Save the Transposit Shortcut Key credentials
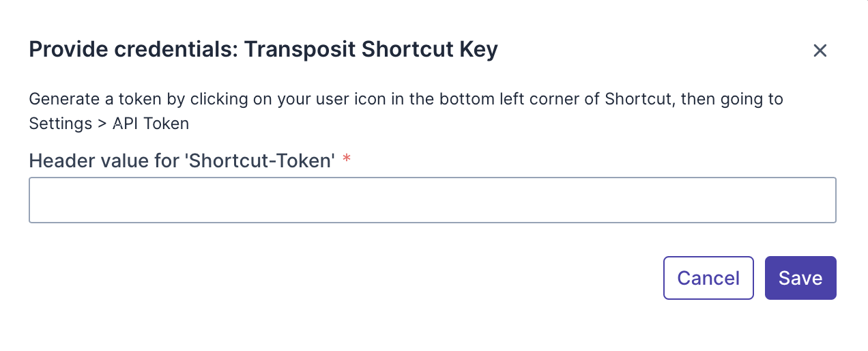This screenshot has width=868, height=351. click(800, 278)
